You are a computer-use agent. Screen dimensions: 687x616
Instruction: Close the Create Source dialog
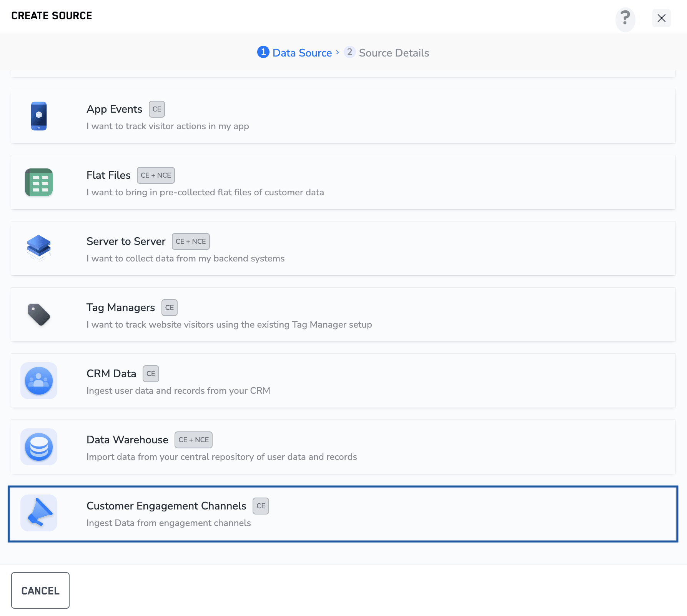661,18
